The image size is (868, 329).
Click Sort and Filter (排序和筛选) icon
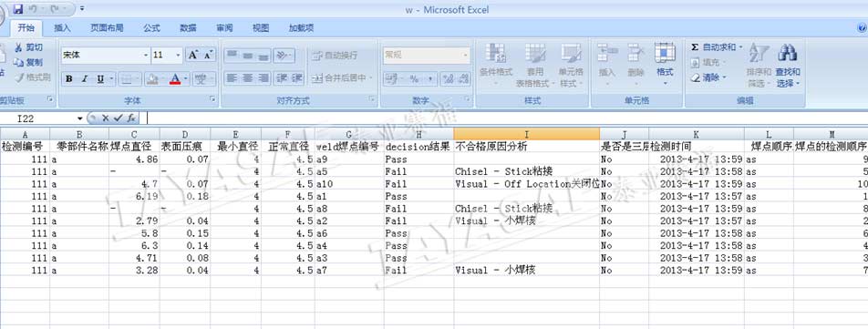click(758, 54)
